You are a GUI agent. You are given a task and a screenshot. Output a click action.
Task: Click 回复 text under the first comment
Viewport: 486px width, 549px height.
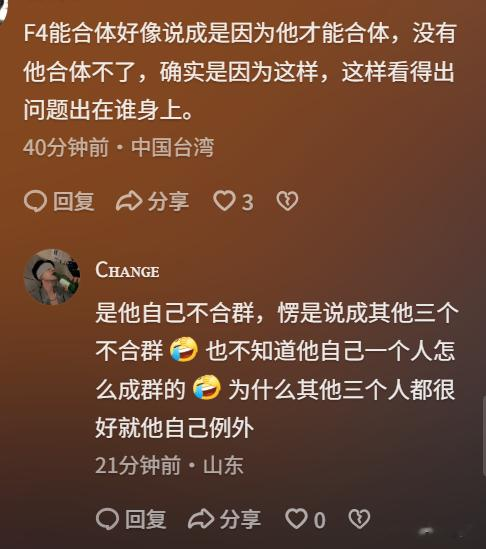tap(74, 202)
